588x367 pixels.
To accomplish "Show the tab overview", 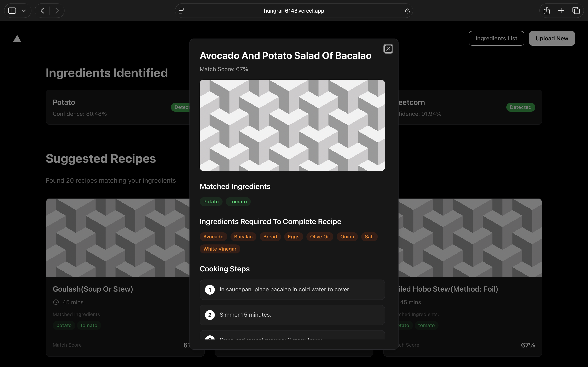I will 576,11.
